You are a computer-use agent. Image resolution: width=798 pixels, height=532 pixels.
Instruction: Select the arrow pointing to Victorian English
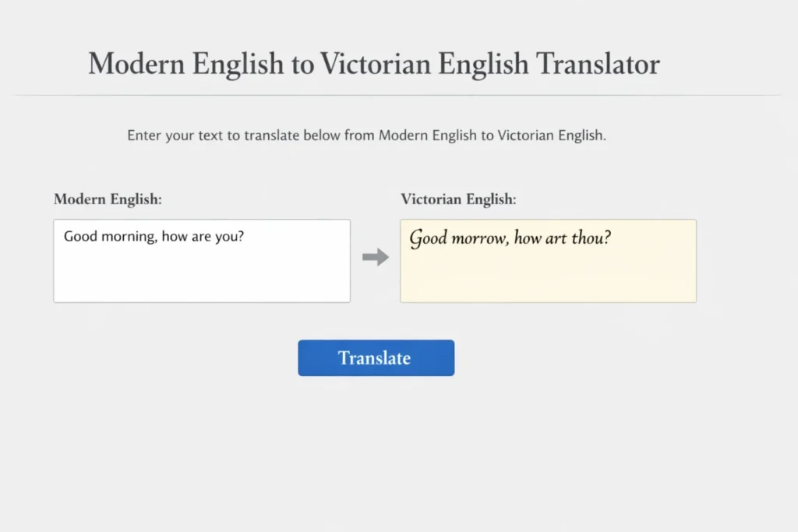click(x=375, y=257)
